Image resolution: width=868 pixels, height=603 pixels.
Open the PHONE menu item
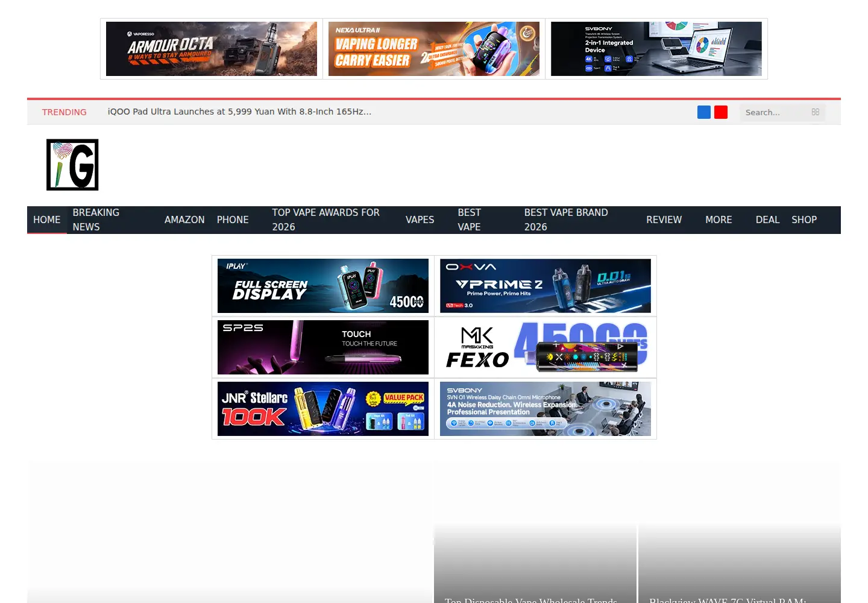point(233,220)
